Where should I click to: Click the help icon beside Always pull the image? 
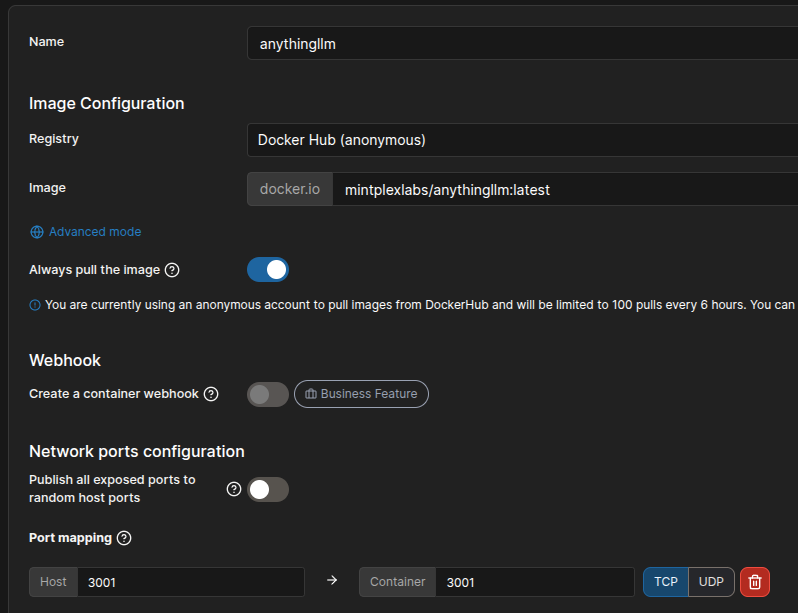(x=172, y=270)
